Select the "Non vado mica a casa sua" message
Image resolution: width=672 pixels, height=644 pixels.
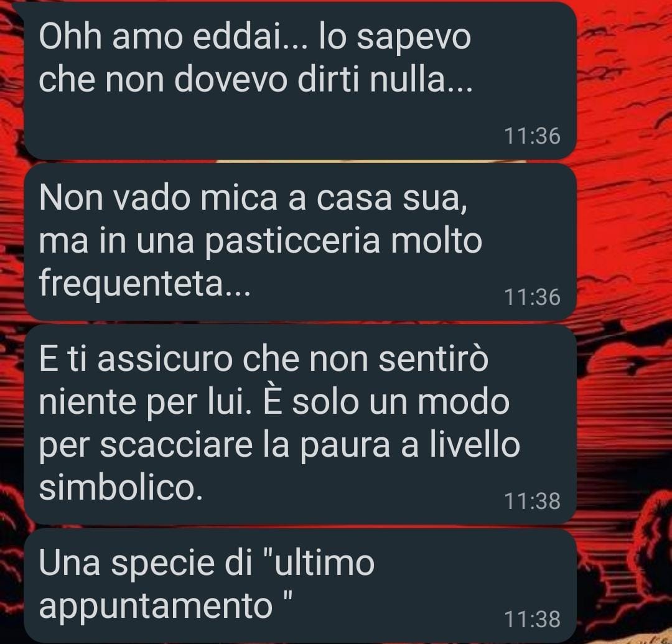(300, 242)
